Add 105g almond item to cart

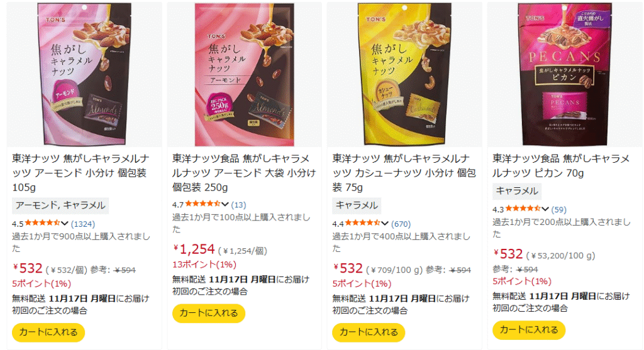pyautogui.click(x=48, y=332)
